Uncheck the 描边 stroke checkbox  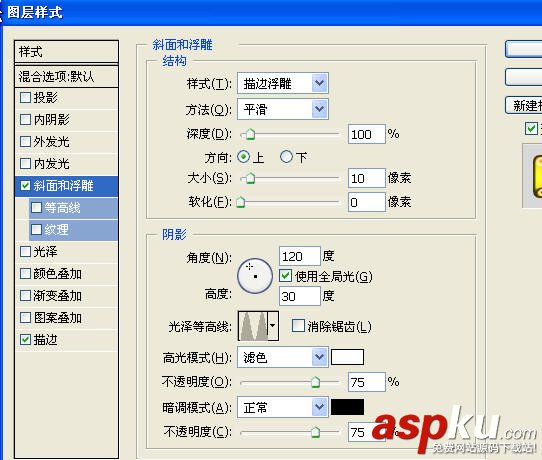25,340
